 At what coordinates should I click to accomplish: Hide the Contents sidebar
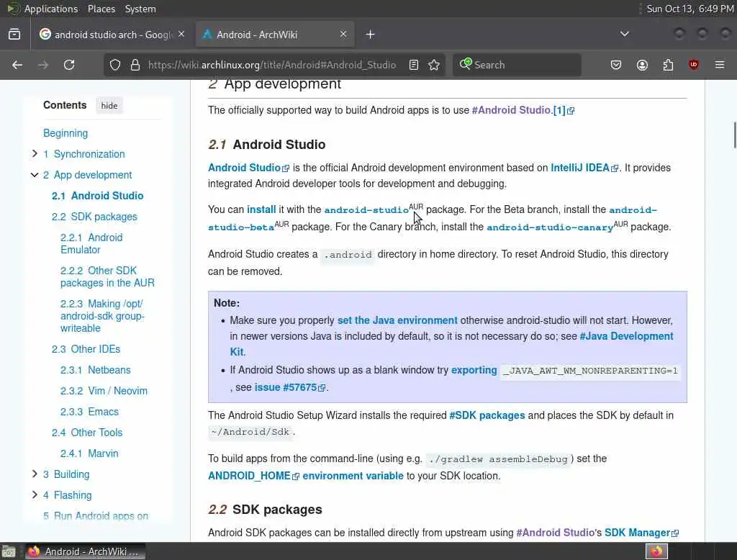click(x=109, y=106)
